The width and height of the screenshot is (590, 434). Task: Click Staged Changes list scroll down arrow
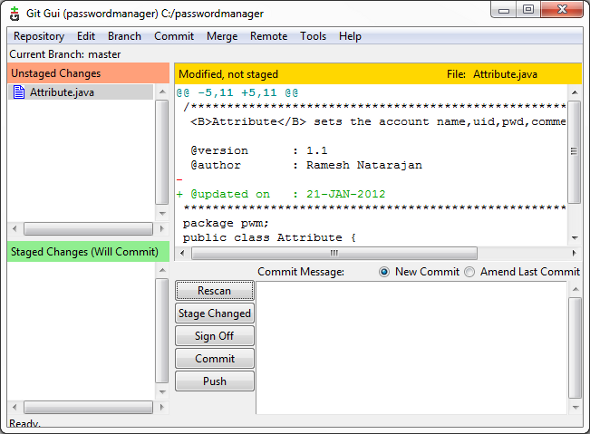pyautogui.click(x=162, y=392)
